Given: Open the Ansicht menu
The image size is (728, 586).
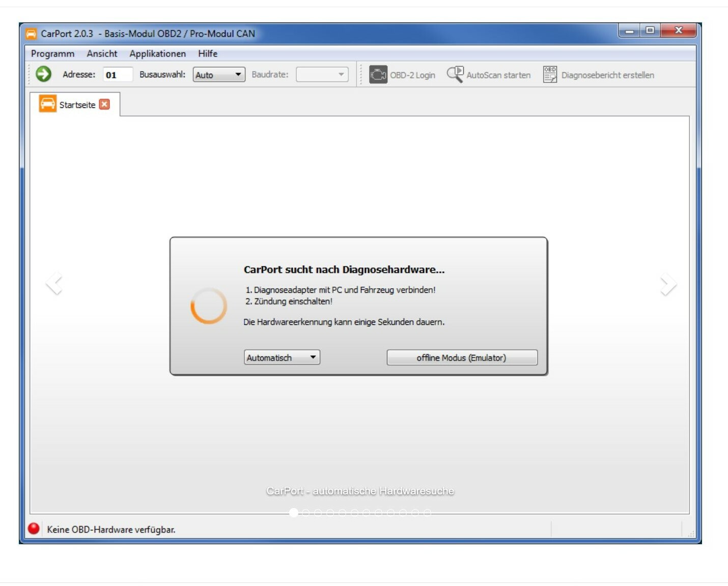Looking at the screenshot, I should [x=102, y=53].
